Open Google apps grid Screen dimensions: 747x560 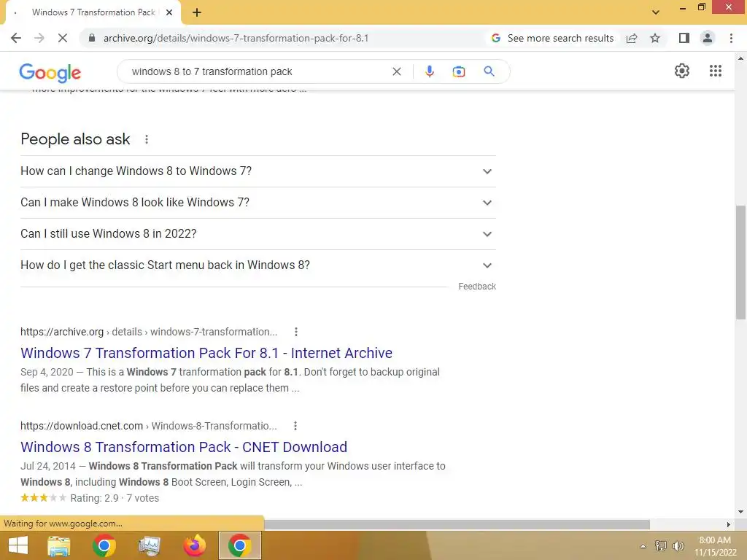tap(715, 71)
